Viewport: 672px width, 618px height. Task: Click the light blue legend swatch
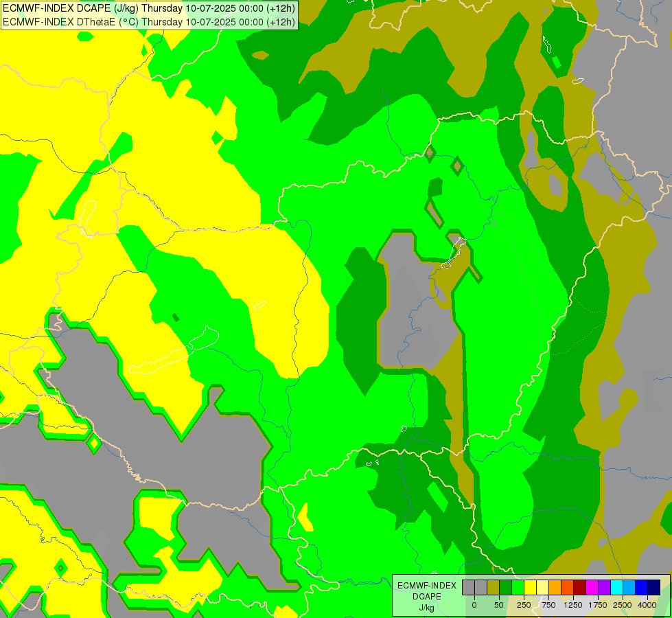tap(629, 587)
